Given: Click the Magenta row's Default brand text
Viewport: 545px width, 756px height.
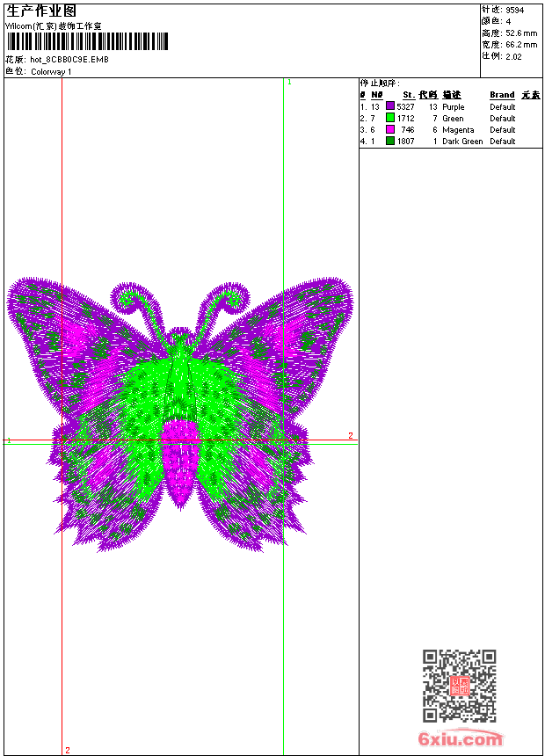Looking at the screenshot, I should click(x=502, y=130).
